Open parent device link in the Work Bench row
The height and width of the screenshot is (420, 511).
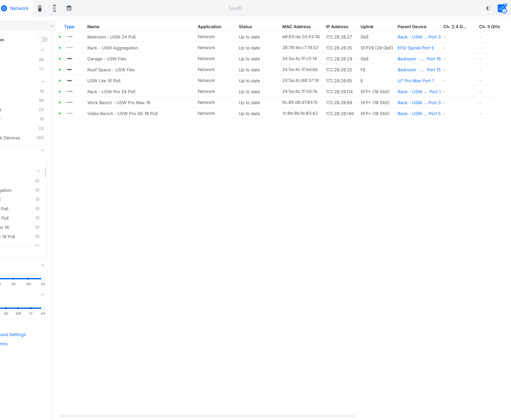click(x=419, y=103)
